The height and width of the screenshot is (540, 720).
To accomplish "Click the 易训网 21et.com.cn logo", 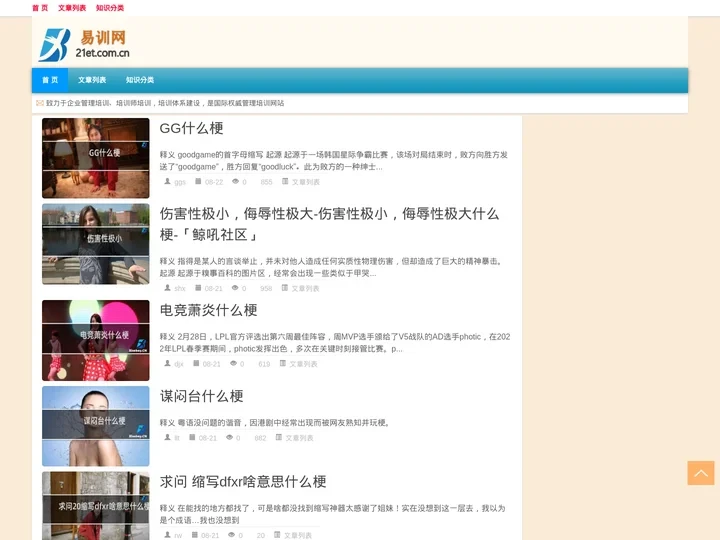I will 84,45.
